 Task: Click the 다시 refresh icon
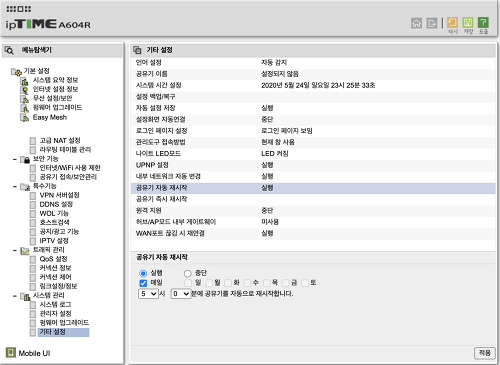(452, 23)
